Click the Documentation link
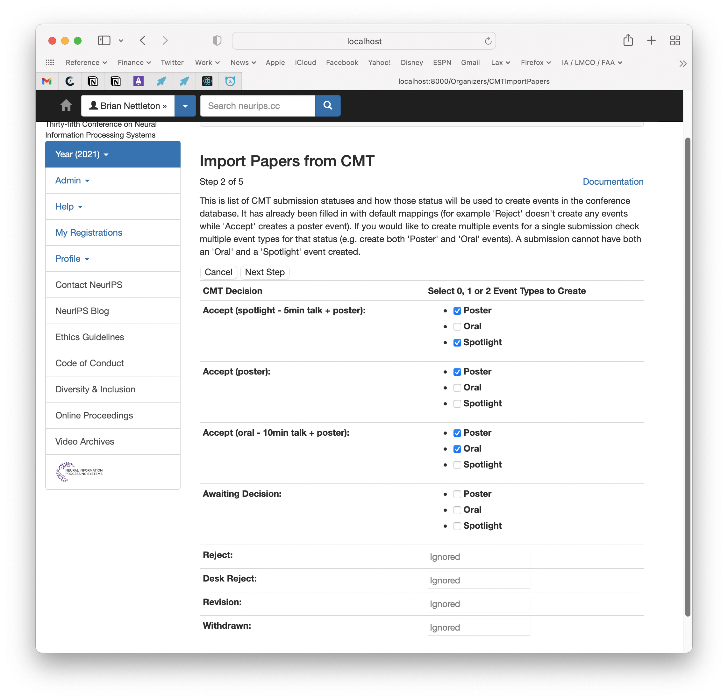 pyautogui.click(x=612, y=181)
